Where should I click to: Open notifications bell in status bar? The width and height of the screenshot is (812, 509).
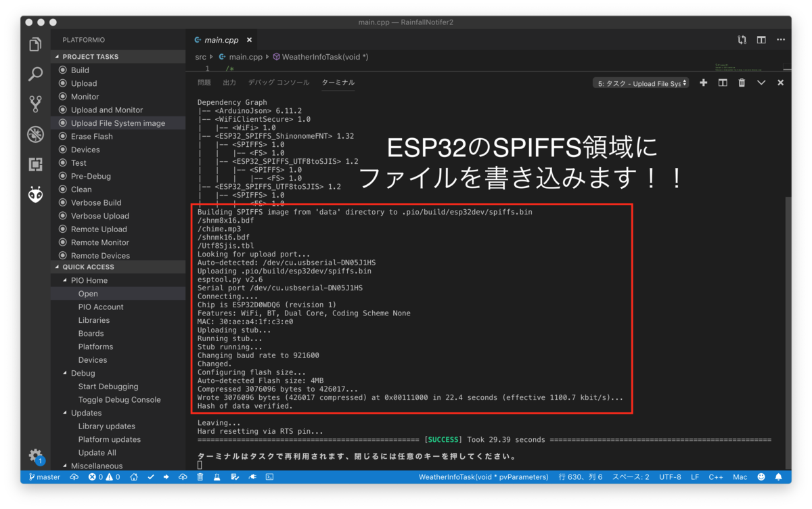[x=778, y=477]
